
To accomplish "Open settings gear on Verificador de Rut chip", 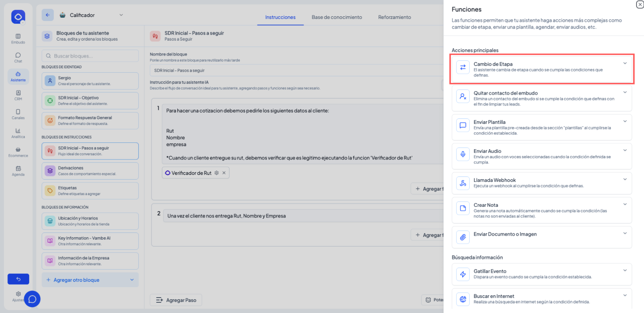I will click(x=217, y=173).
